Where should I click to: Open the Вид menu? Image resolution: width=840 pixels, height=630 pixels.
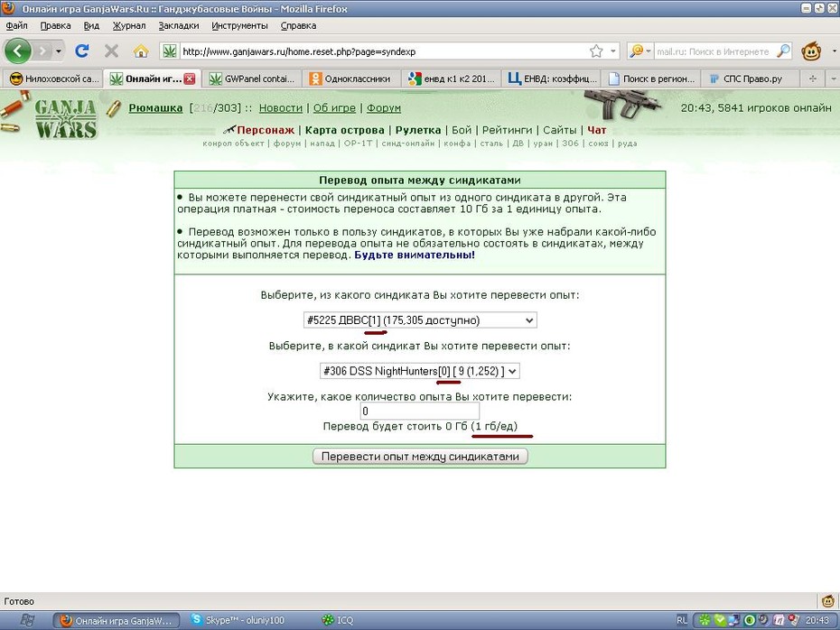[x=91, y=25]
